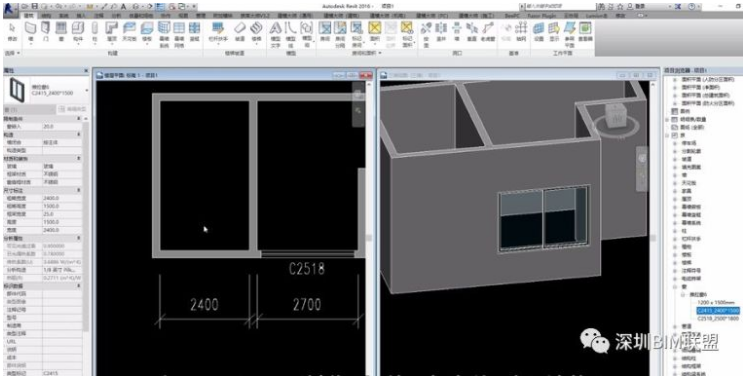Screen dimensions: 746x383
Task: Click the Save icon in the quick access toolbar
Action: click(x=35, y=7)
